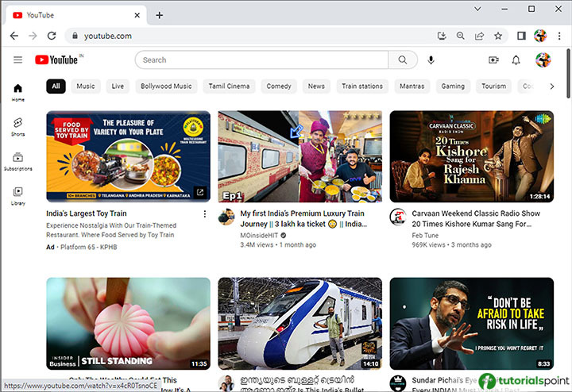This screenshot has width=572, height=392.
Task: Select the Tamil Cinema chip
Action: (x=229, y=86)
